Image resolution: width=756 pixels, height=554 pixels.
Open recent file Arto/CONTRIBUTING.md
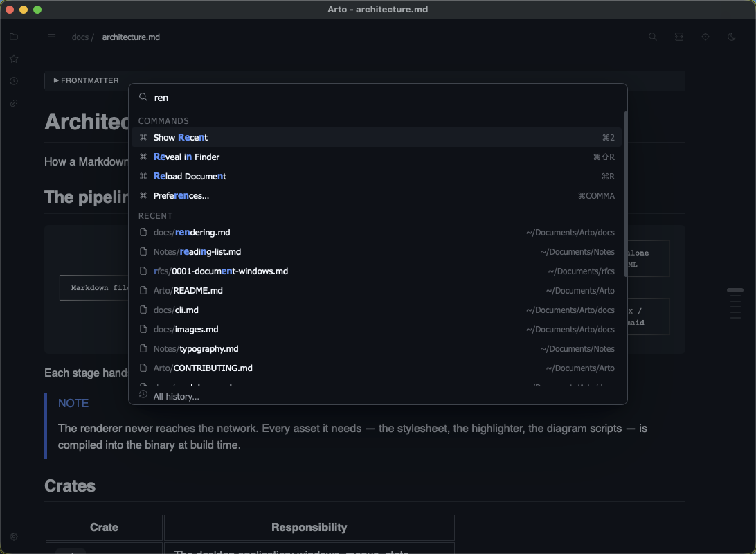[376, 368]
